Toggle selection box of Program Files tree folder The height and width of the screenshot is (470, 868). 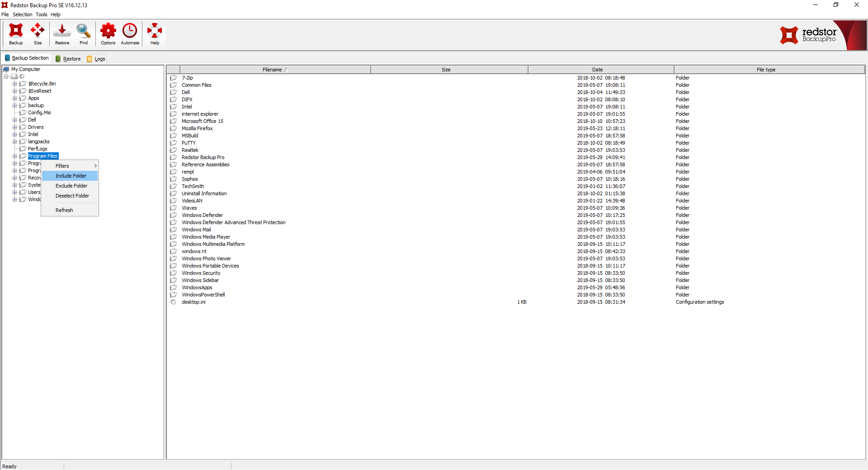[x=23, y=156]
